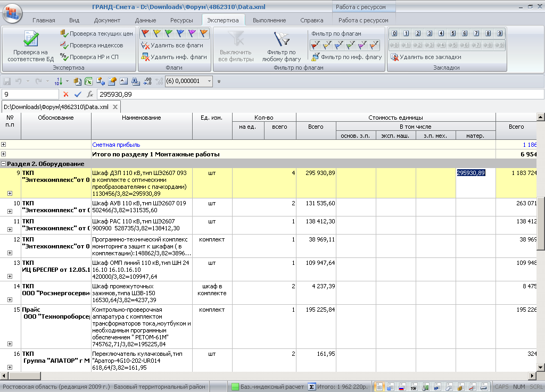545x392 pixels.
Task: Click the red flag icon in Флаги group
Action: coord(145,34)
